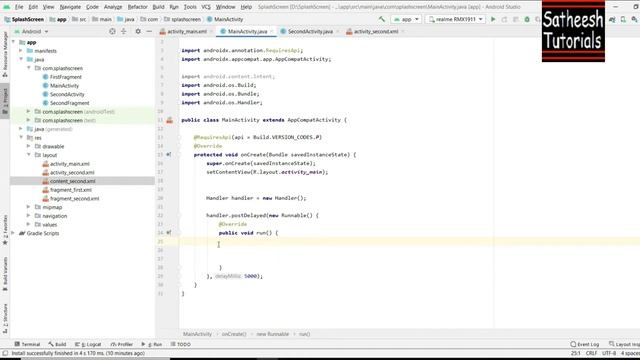The width and height of the screenshot is (640, 360).
Task: Click override gutter icon beside onCreate line
Action: tap(169, 155)
